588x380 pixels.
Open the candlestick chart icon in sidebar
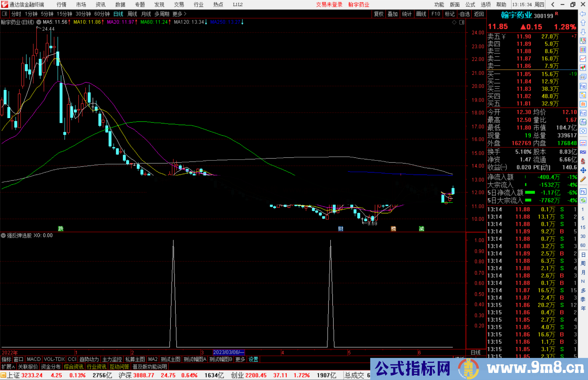pyautogui.click(x=583, y=68)
